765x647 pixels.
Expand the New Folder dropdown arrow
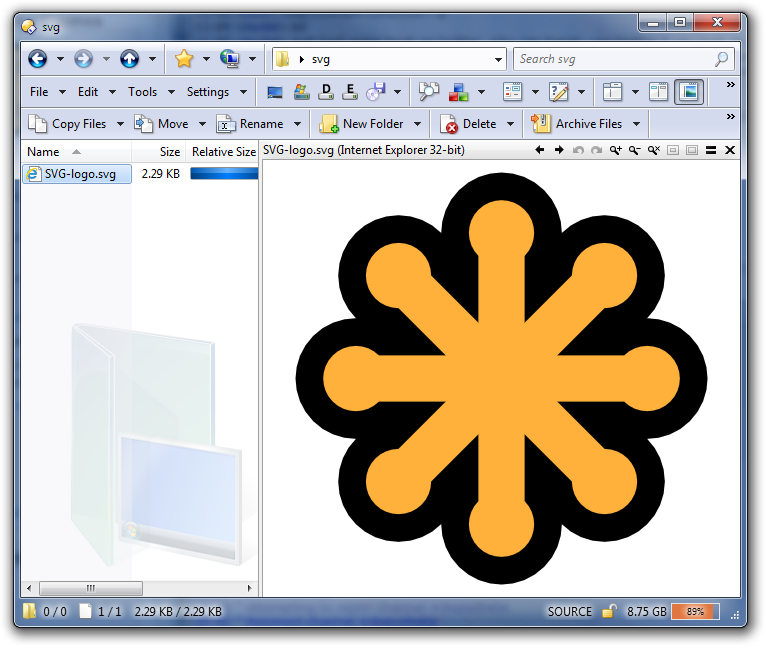(418, 124)
